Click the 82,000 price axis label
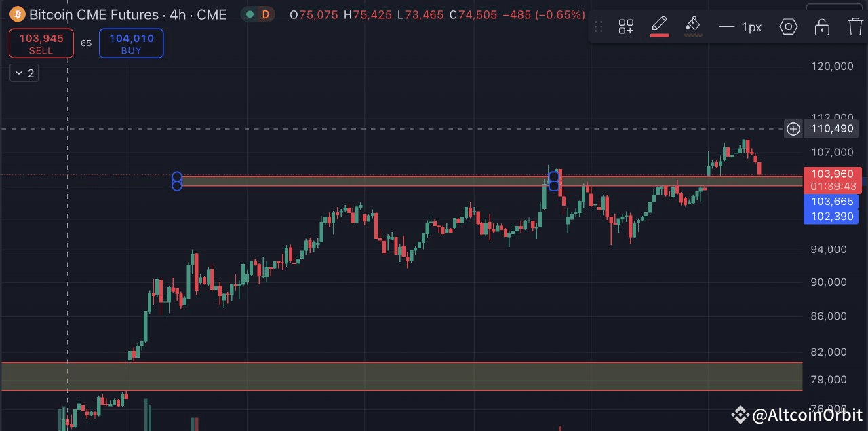 tap(829, 352)
